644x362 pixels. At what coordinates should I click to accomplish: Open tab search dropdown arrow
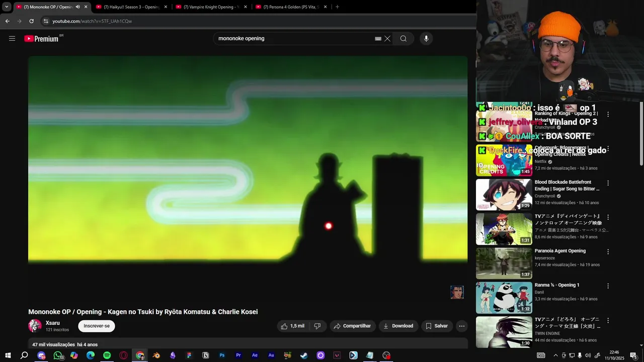7,7
